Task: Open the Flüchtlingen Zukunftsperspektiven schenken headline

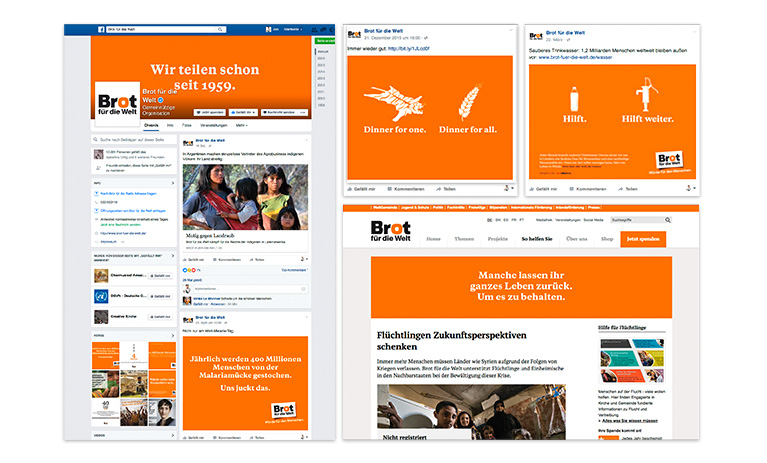Action: point(451,341)
